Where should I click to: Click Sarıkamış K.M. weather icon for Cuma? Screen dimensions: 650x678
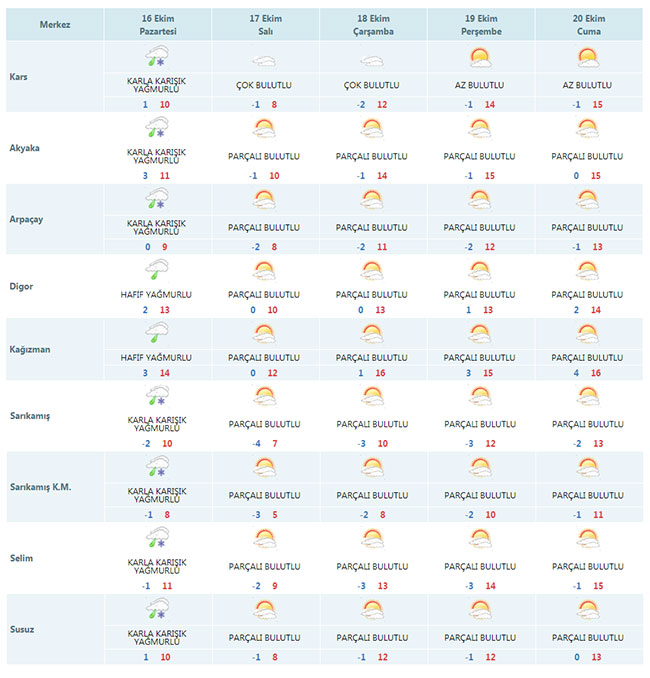point(589,467)
